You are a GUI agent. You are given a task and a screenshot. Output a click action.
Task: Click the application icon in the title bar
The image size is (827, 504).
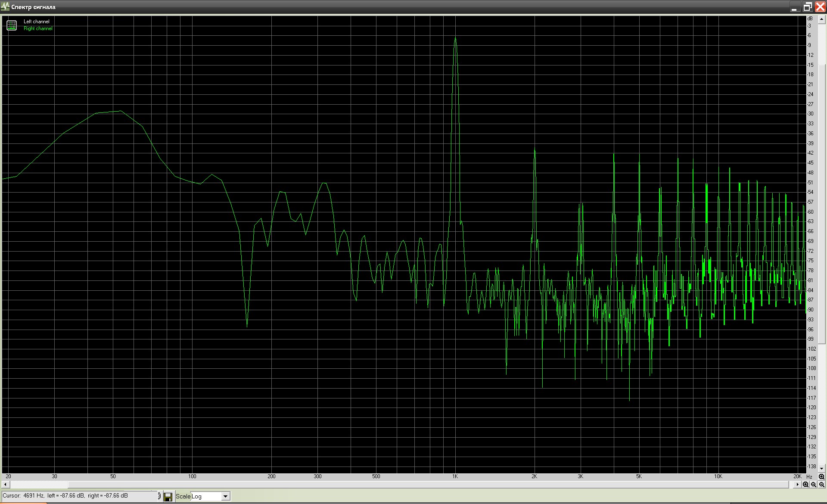[5, 6]
